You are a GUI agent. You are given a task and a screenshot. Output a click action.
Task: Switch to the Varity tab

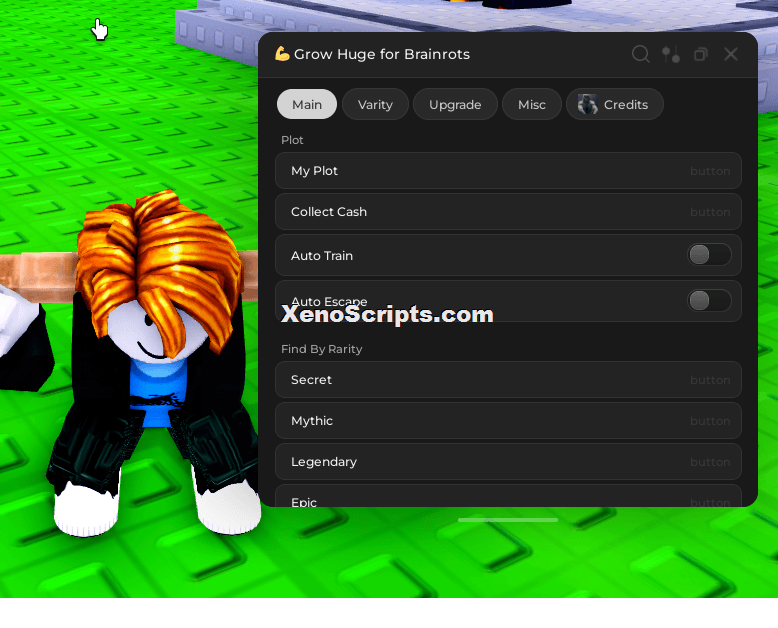pyautogui.click(x=375, y=104)
